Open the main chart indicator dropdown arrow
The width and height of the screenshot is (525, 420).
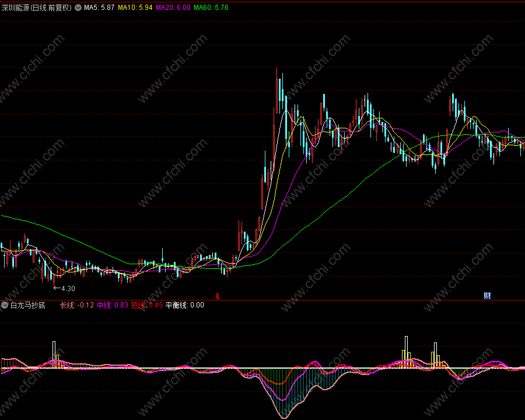pos(78,8)
